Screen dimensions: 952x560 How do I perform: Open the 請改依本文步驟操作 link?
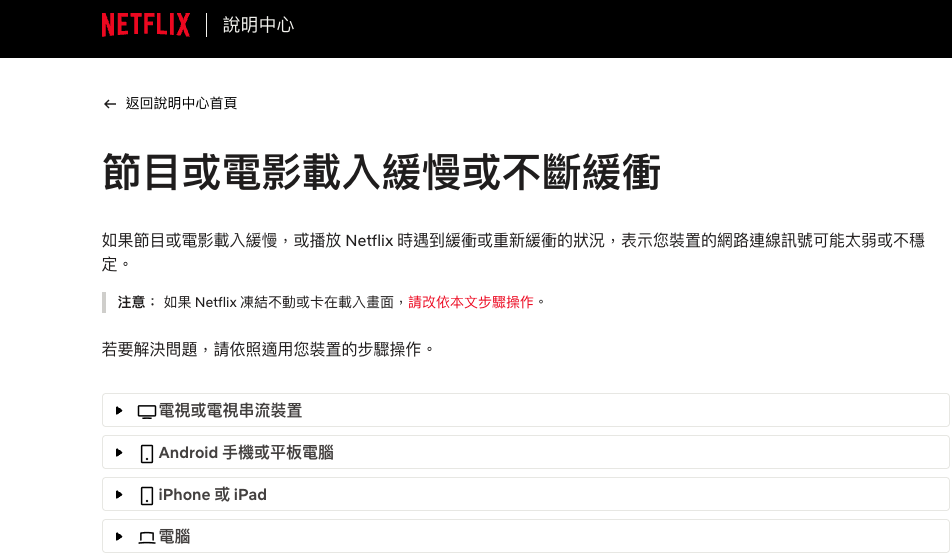(471, 302)
